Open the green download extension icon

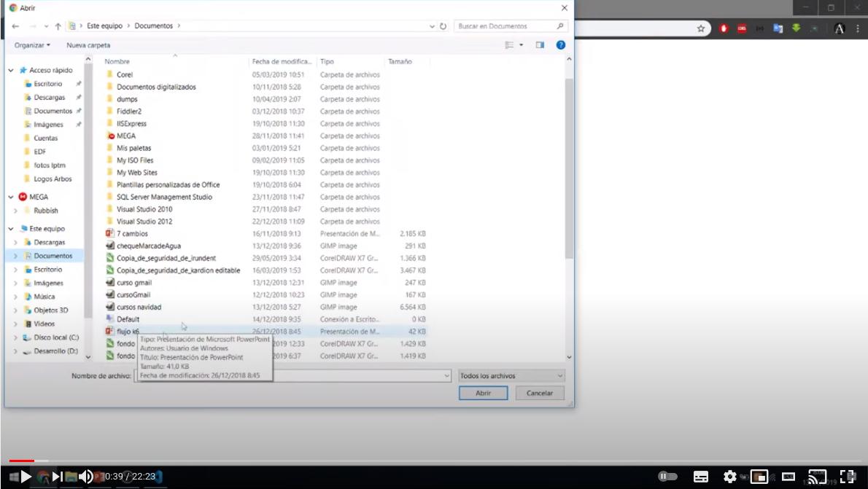[x=796, y=28]
